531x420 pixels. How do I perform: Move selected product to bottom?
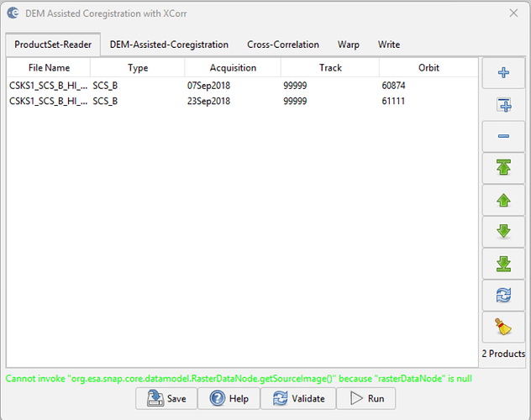click(x=504, y=265)
